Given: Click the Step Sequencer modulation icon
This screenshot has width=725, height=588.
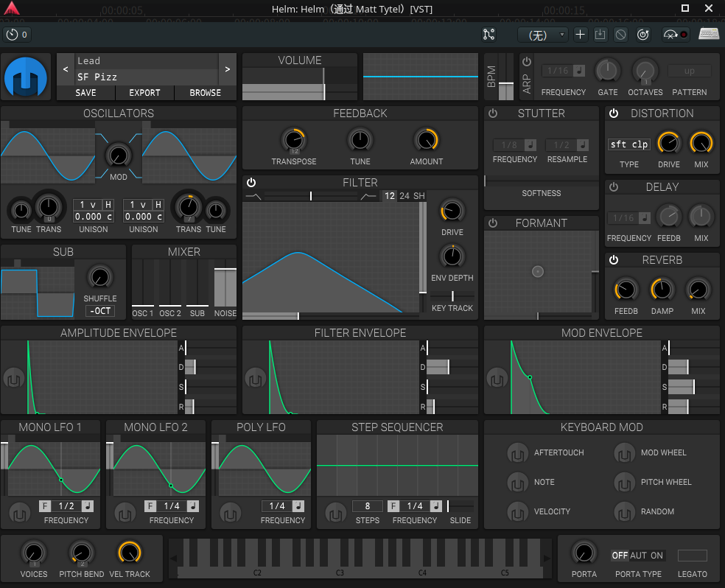Looking at the screenshot, I should click(336, 513).
